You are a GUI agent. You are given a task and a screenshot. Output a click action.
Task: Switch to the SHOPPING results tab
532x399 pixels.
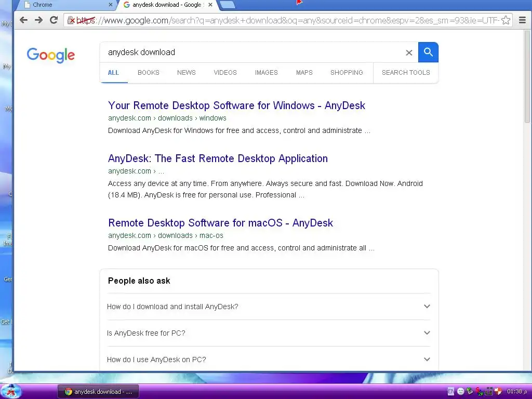(347, 73)
